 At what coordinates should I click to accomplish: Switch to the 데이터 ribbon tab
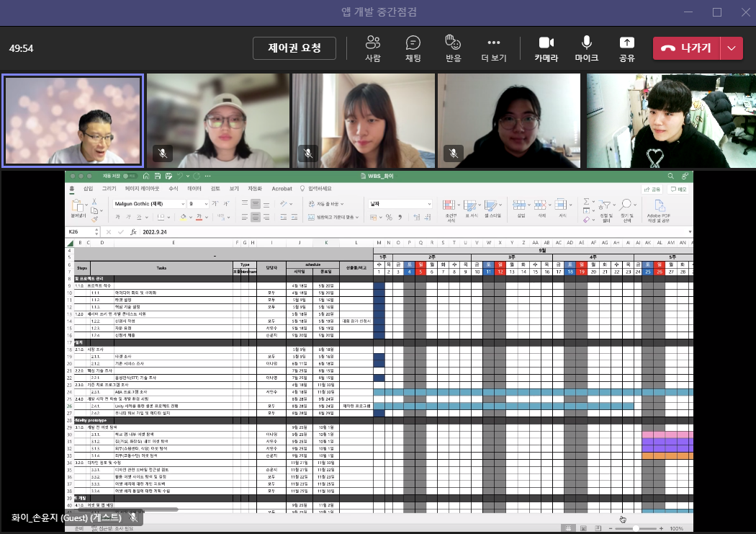[194, 189]
